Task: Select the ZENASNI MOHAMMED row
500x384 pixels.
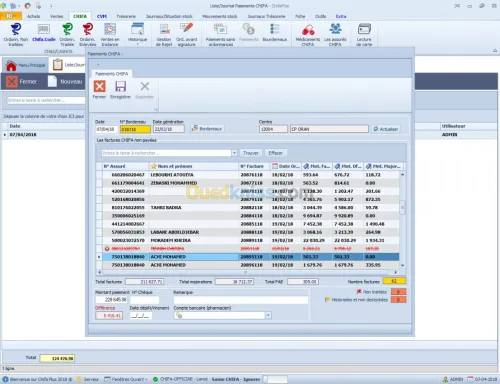Action: (x=247, y=183)
